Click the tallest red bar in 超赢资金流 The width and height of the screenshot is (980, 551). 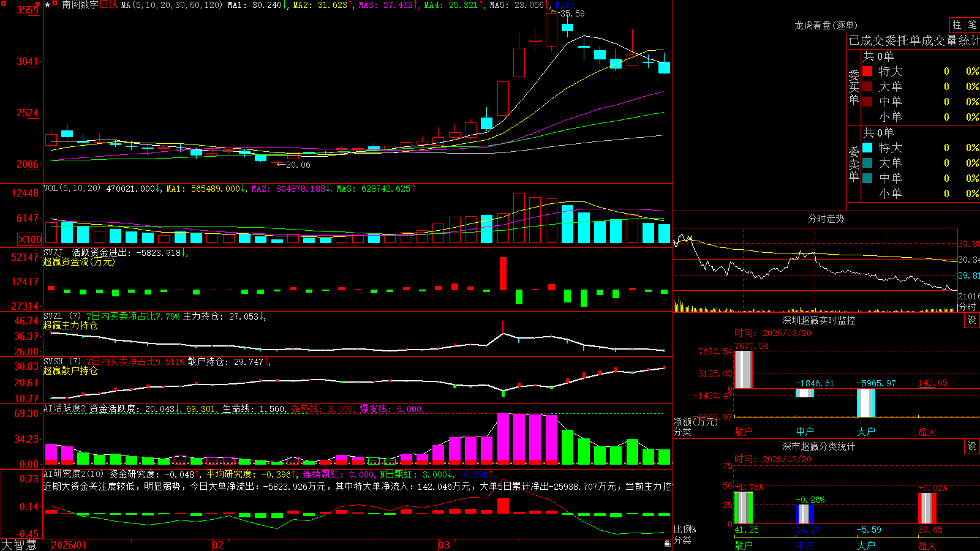tap(503, 274)
